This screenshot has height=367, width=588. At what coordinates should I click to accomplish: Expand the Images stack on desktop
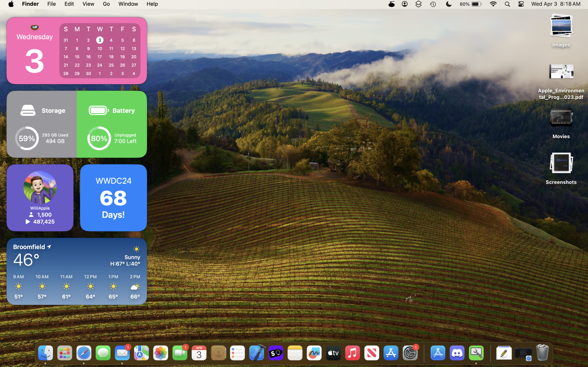tap(561, 26)
